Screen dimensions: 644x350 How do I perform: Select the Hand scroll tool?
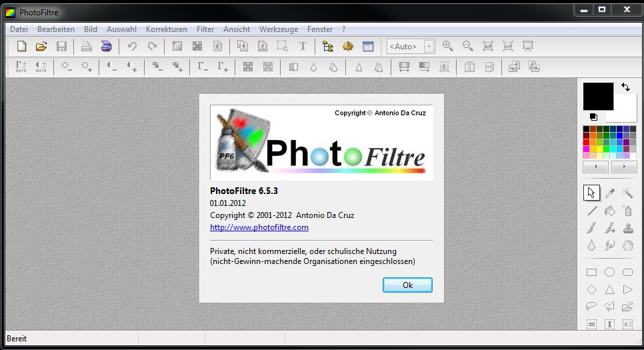627,245
